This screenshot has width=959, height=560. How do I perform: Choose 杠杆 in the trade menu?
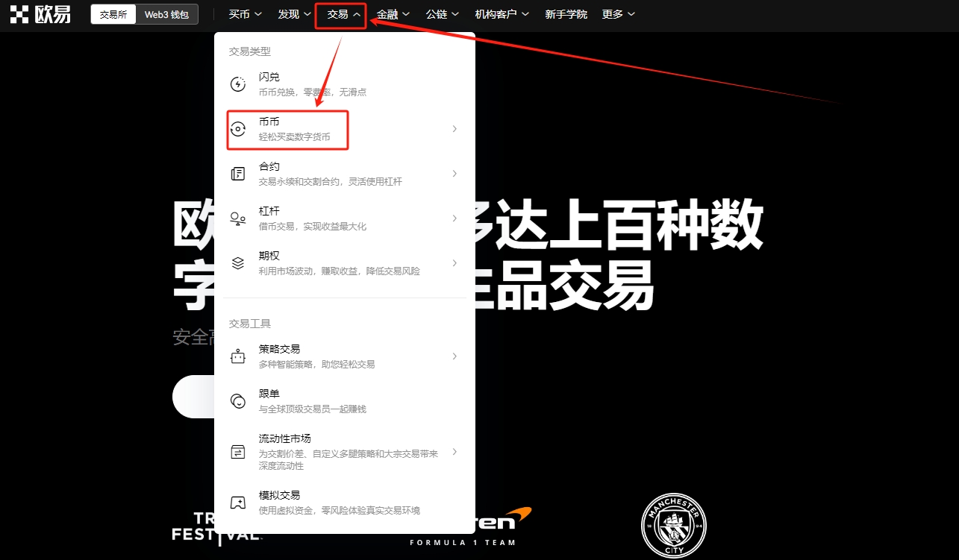[x=345, y=218]
